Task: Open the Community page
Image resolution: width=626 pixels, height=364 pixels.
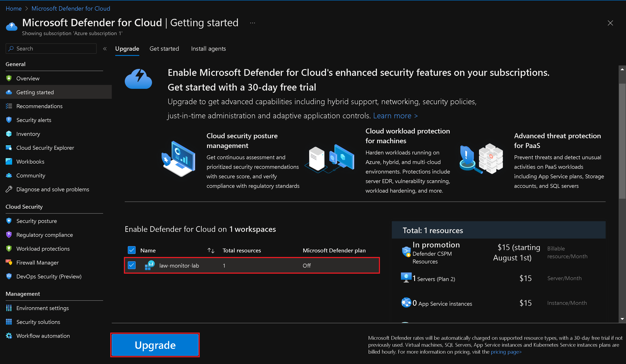Action: click(x=31, y=175)
